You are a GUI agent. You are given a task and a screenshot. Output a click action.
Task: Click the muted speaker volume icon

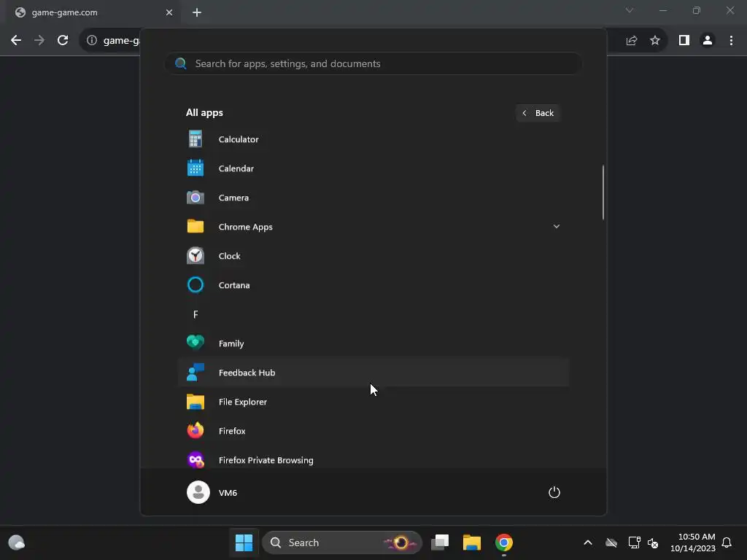tap(653, 542)
